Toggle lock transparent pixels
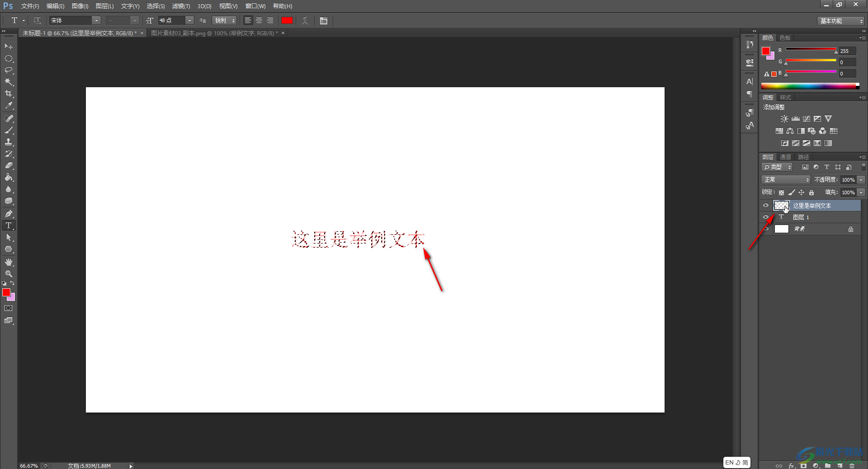This screenshot has width=868, height=469. [x=781, y=192]
